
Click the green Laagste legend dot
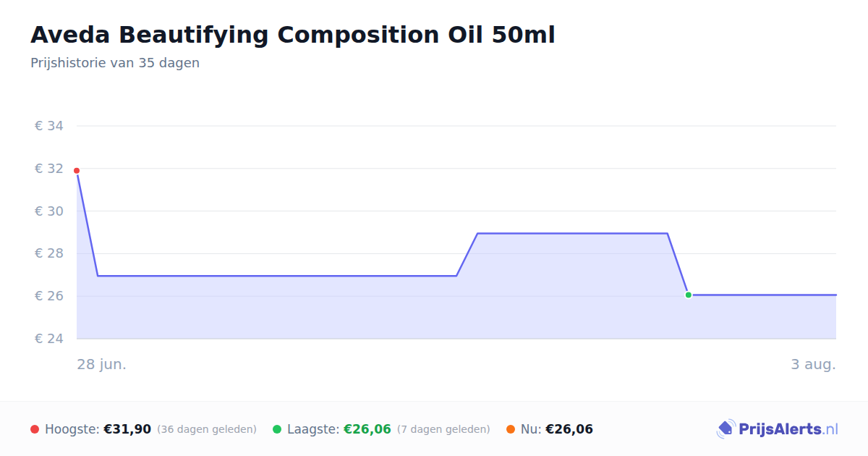pos(277,429)
